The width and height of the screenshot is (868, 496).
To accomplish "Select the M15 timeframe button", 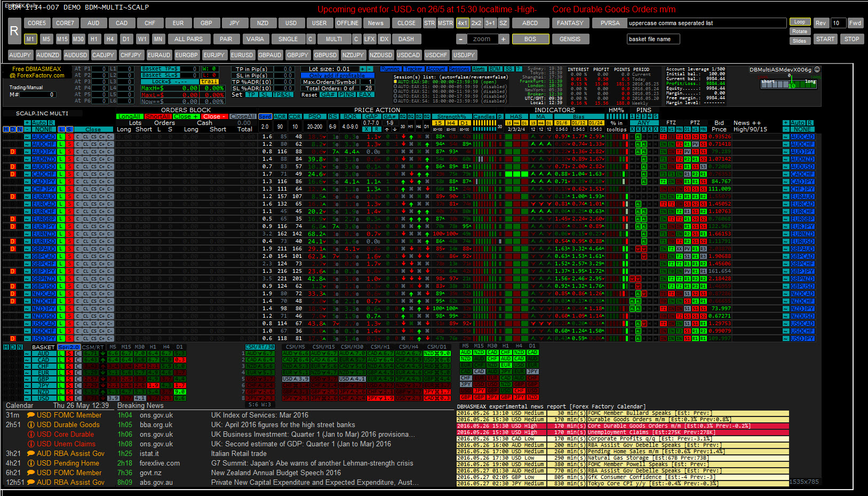I will click(x=62, y=39).
